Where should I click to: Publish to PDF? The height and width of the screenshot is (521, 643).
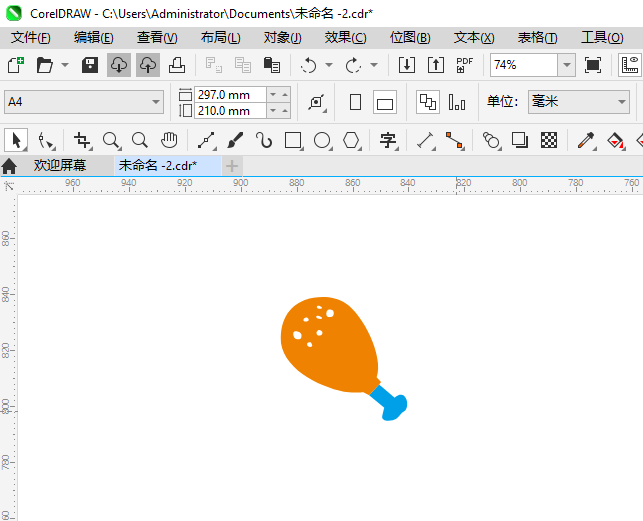coord(464,65)
